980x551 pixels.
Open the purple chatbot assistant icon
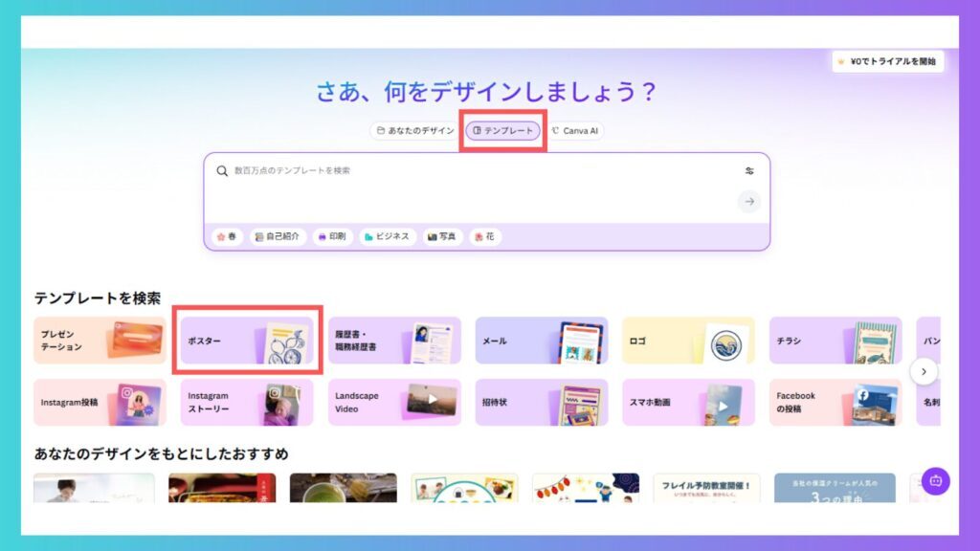[x=936, y=480]
